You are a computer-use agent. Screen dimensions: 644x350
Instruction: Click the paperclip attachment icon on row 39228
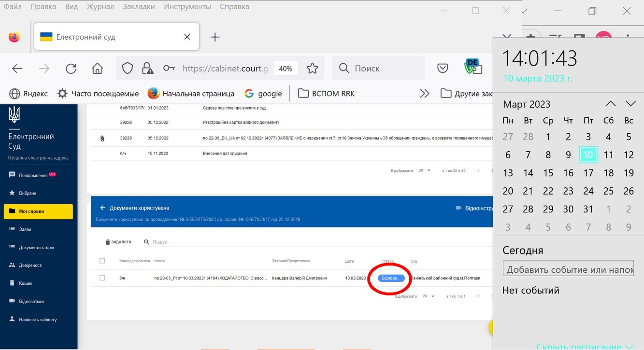pyautogui.click(x=102, y=139)
